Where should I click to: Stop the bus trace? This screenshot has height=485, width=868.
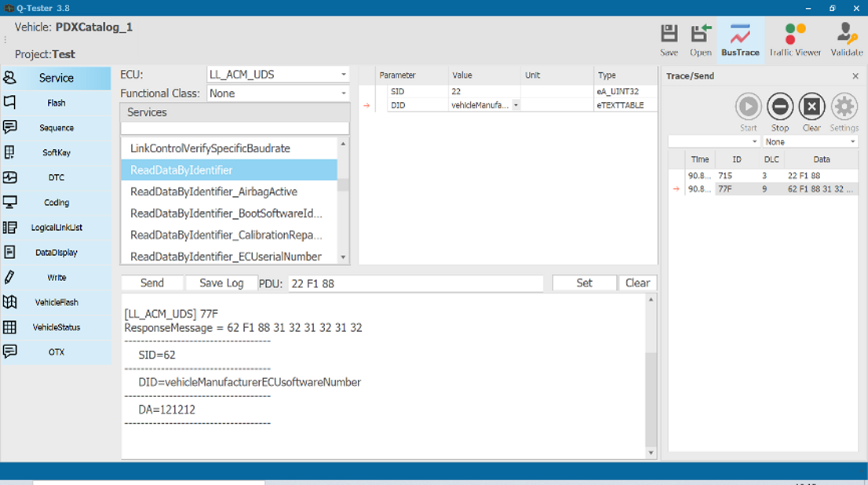click(780, 112)
